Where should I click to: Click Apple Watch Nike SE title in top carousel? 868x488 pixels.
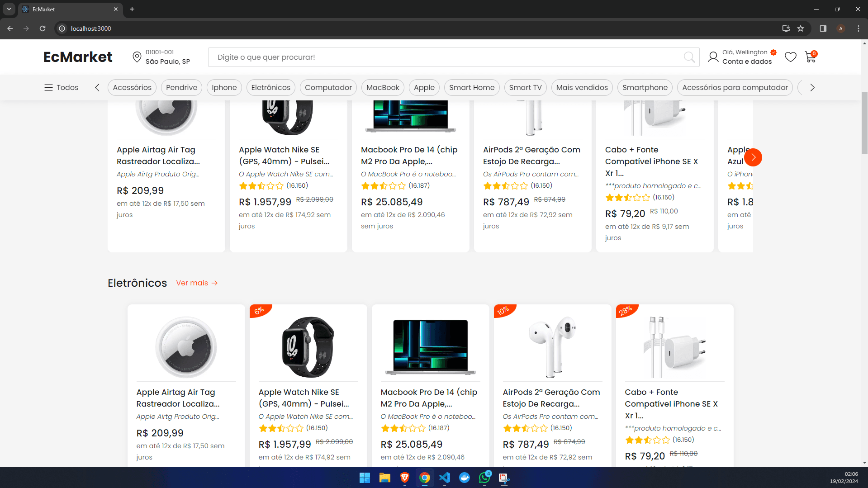[284, 156]
